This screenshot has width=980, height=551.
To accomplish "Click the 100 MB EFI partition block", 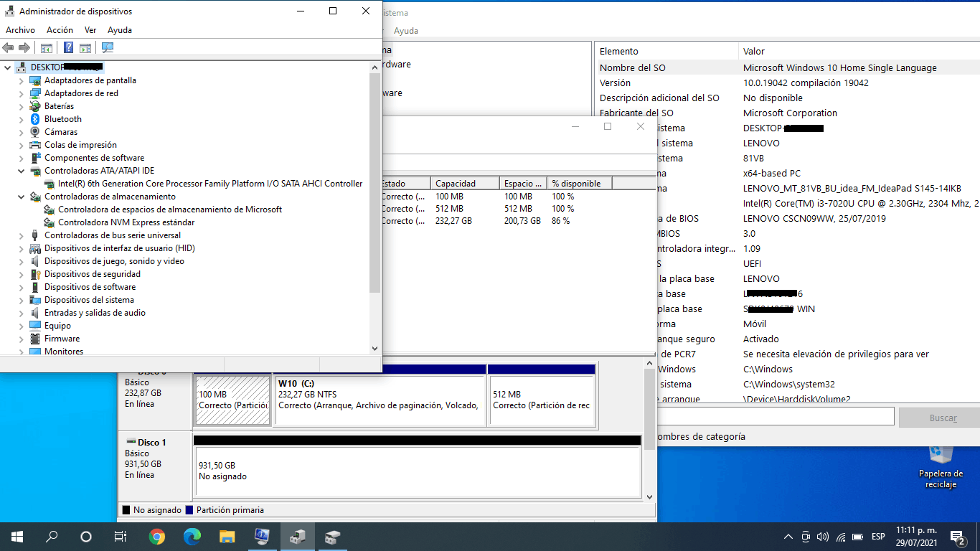I will point(233,395).
